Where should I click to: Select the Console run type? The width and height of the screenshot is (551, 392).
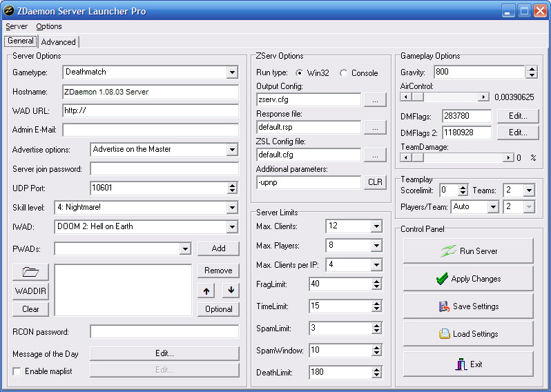coord(344,73)
